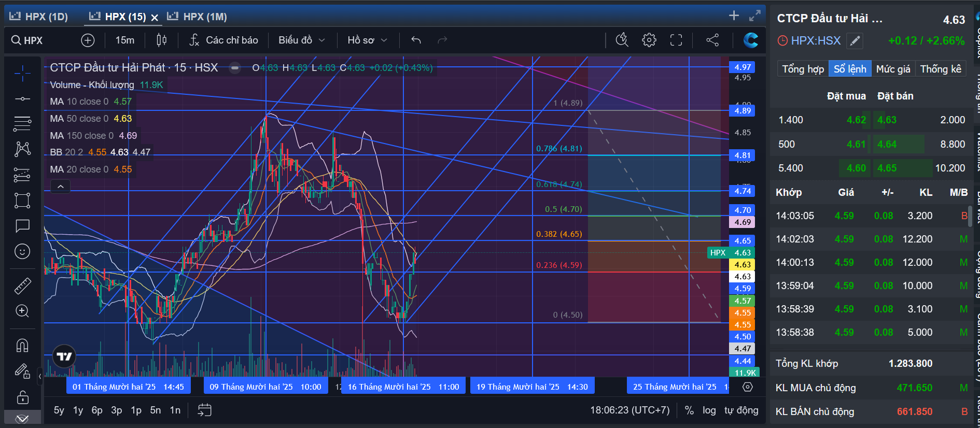Toggle lock all drawing tools

coord(22,397)
